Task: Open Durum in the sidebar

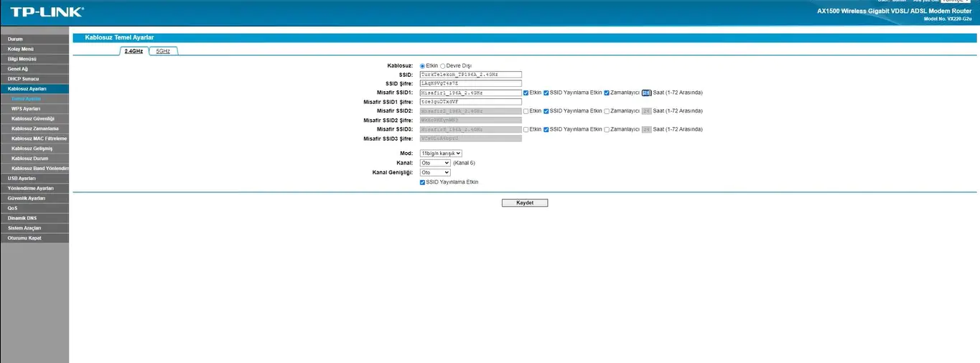Action: tap(15, 39)
